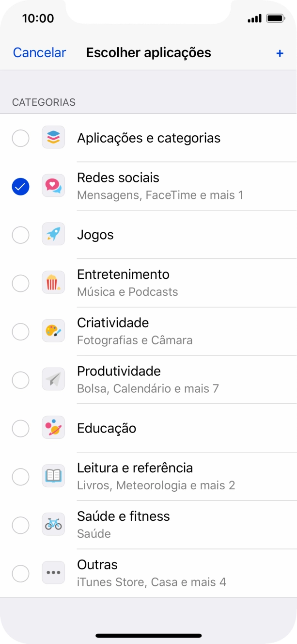This screenshot has height=644, width=297.
Task: Tap the palette icon for Criatividade
Action: point(53,331)
